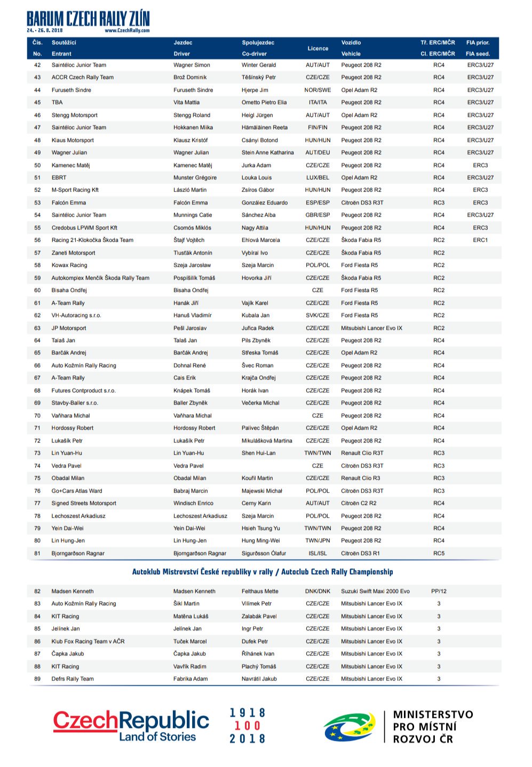Click the RC5 class cell
Screen dimensions: 532x767
(439, 553)
